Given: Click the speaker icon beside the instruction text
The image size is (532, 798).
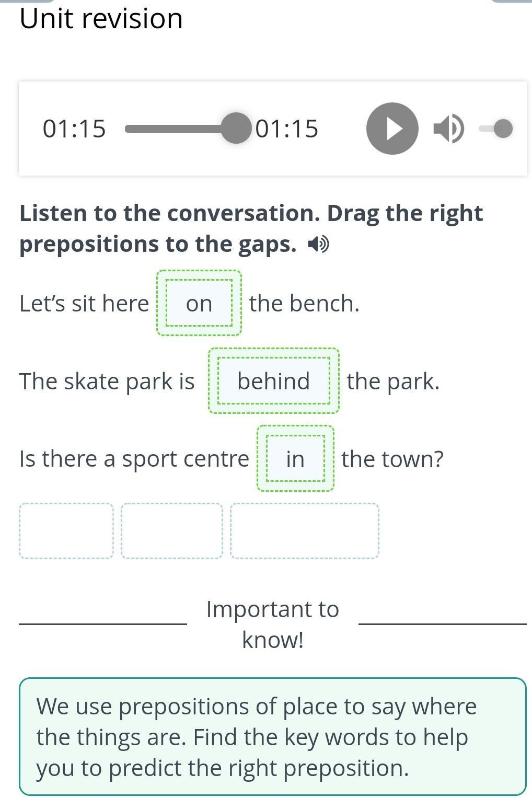Looking at the screenshot, I should [x=318, y=244].
